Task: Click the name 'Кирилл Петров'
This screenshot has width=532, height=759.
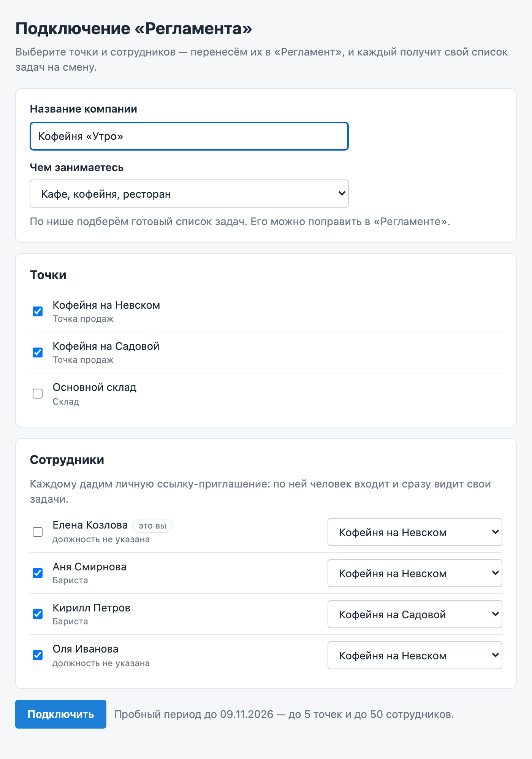Action: (92, 608)
